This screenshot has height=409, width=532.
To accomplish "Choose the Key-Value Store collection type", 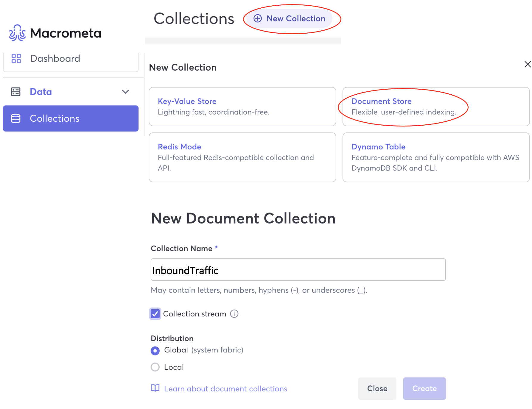I will tap(242, 107).
